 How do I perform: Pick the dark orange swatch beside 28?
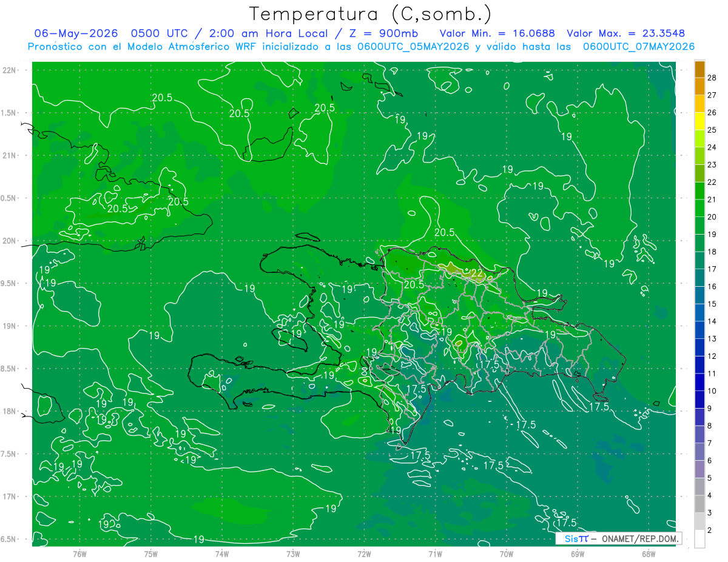(699, 70)
